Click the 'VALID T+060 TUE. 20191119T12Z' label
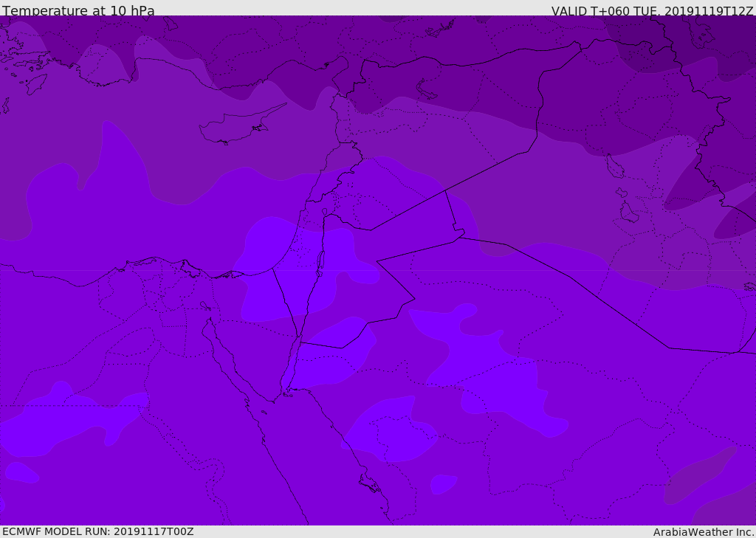 point(653,11)
